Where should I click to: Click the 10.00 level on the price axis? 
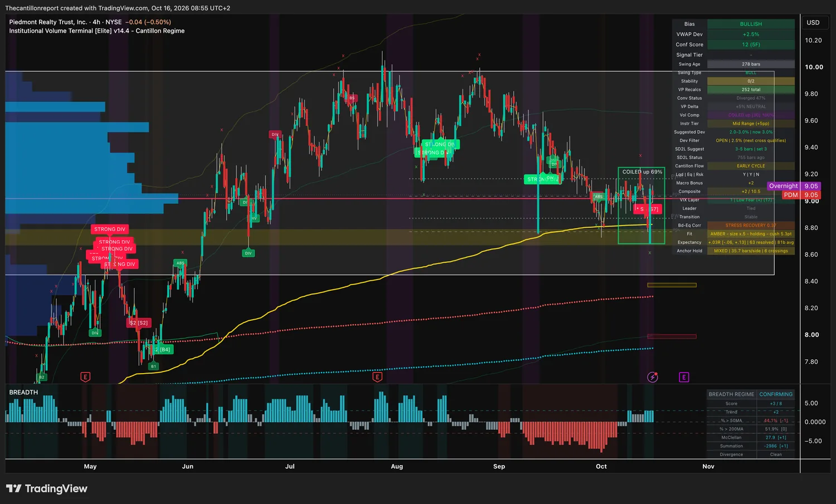(x=814, y=67)
